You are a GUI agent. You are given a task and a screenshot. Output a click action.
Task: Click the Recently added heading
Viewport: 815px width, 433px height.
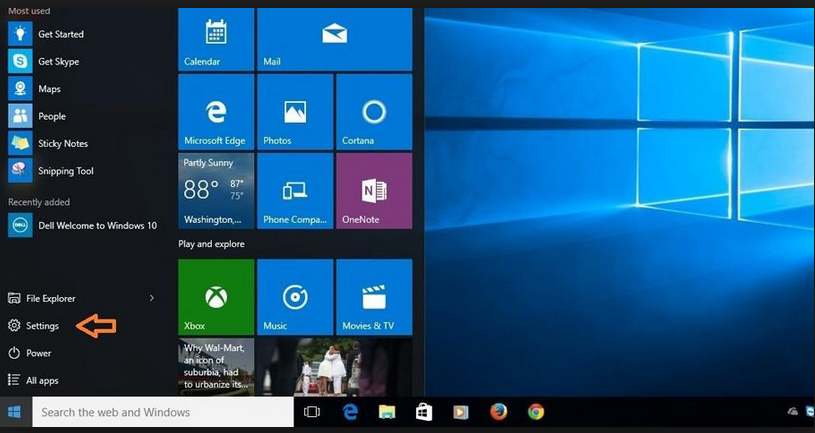[39, 202]
